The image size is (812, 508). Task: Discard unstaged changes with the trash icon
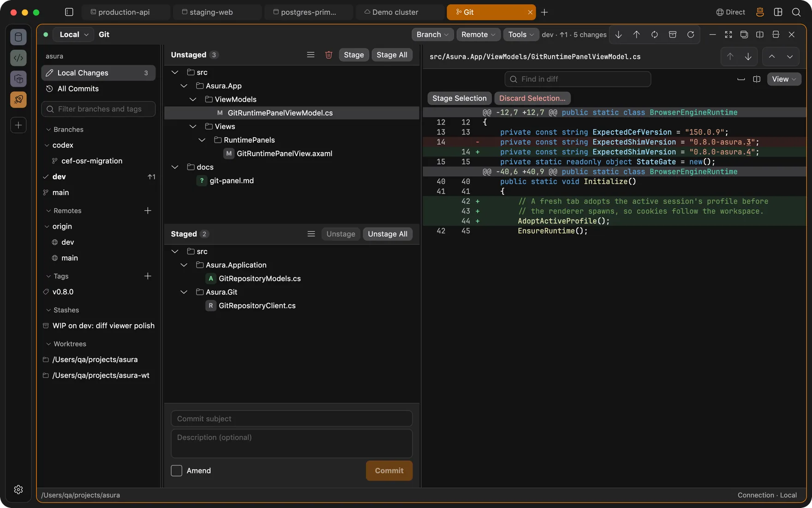click(328, 55)
